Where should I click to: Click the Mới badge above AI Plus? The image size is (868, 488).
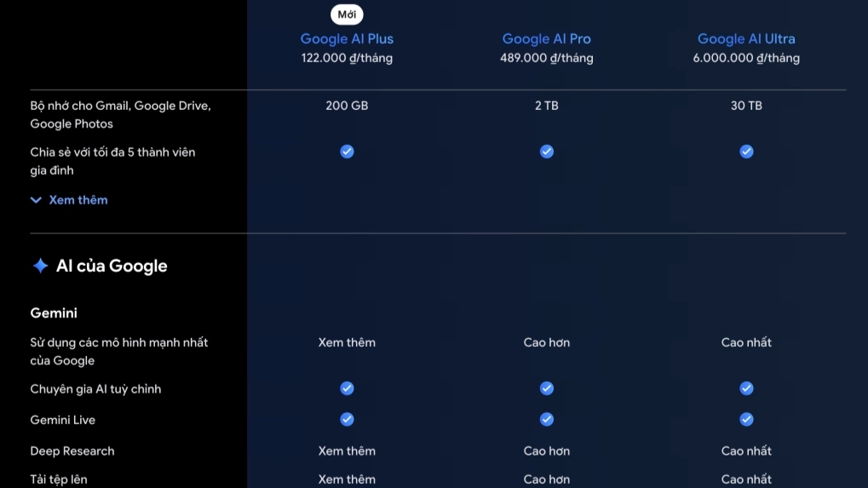(347, 14)
